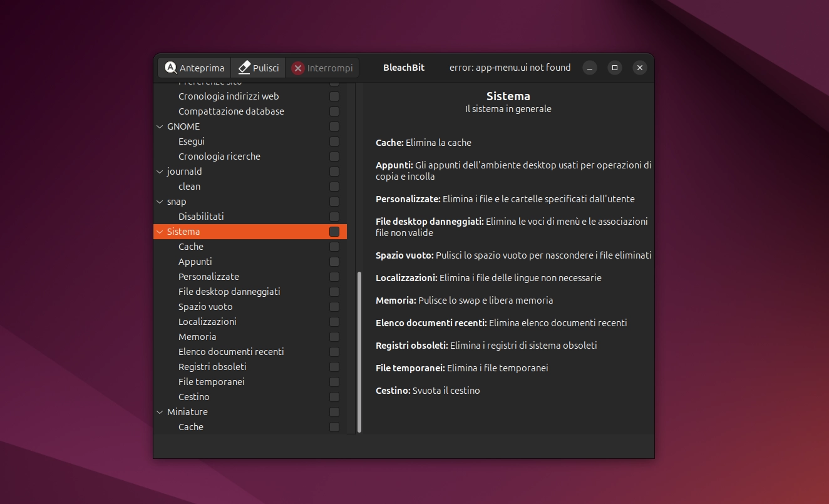The width and height of the screenshot is (829, 504).
Task: Click the Anteprima button to preview cleaning
Action: tap(194, 68)
